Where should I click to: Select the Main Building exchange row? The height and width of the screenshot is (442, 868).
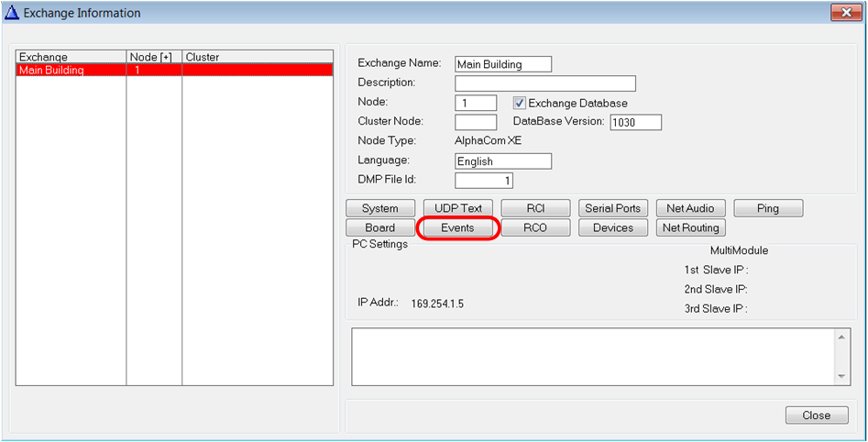click(x=174, y=70)
